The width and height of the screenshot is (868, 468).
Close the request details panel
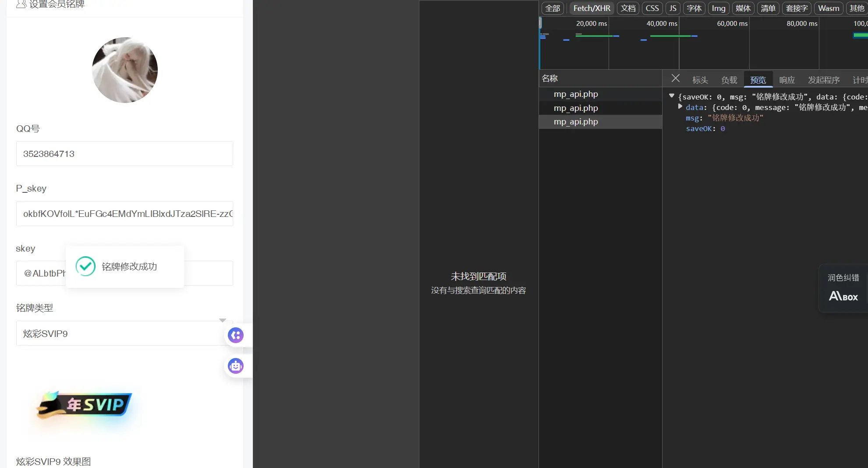[675, 78]
